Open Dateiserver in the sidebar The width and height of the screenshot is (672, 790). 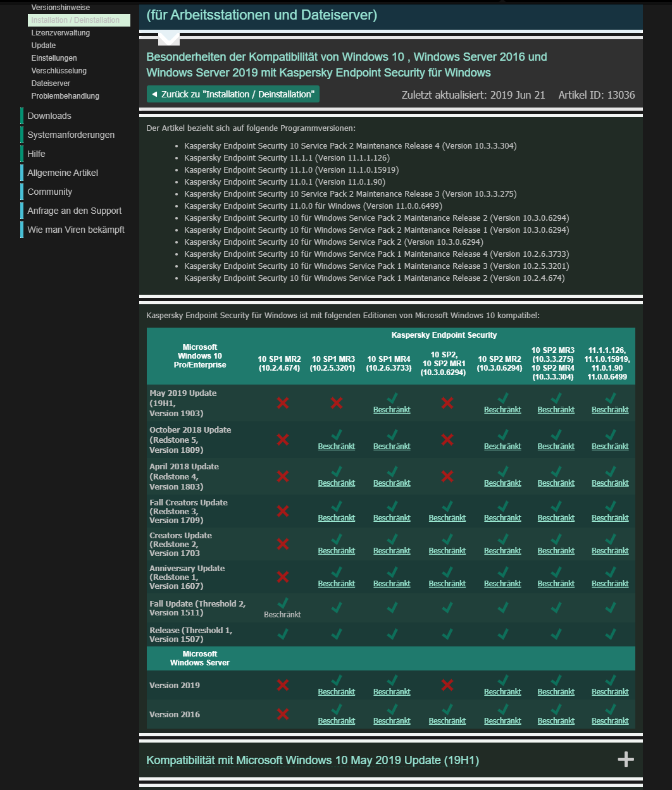(x=51, y=83)
